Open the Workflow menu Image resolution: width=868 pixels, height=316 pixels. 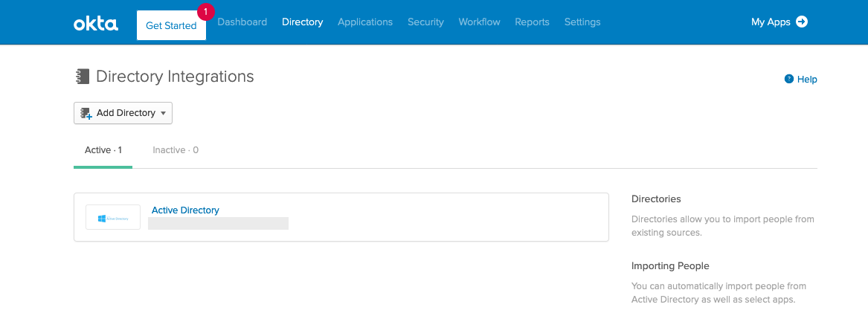(x=480, y=22)
